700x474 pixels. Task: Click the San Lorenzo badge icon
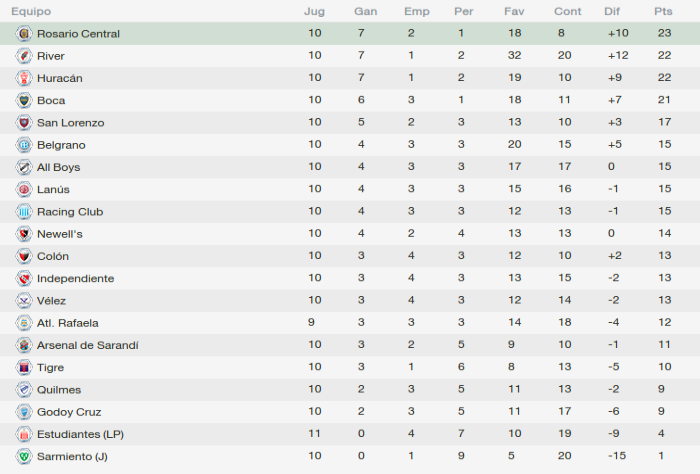(24, 123)
